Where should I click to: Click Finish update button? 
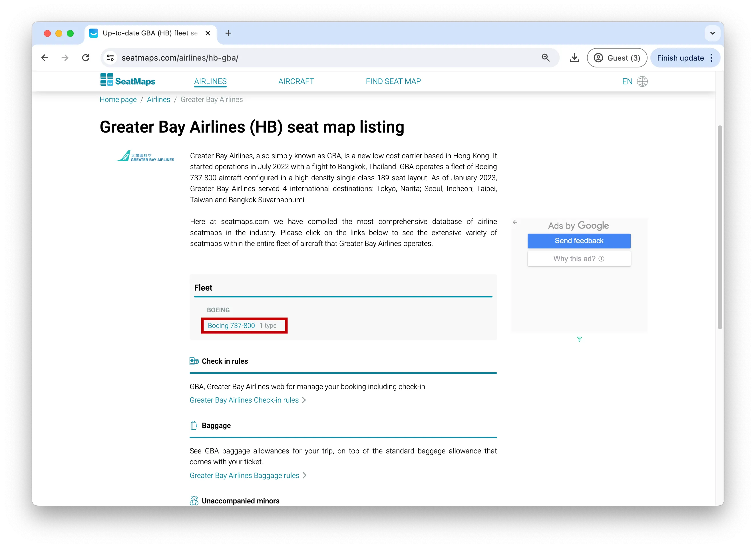tap(680, 58)
